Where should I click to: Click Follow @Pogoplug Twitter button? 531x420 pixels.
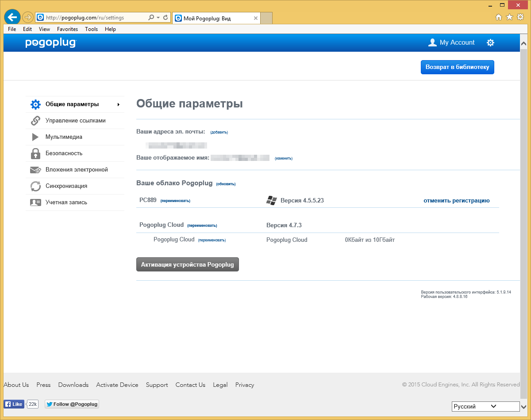point(72,404)
